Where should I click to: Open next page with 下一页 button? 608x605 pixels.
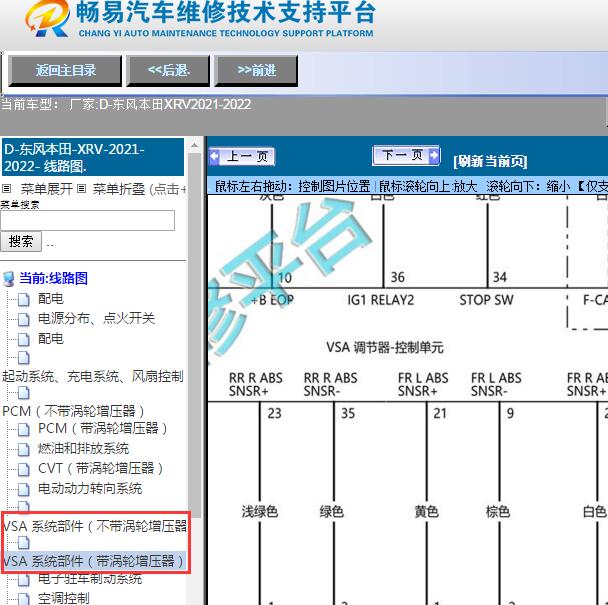(406, 155)
